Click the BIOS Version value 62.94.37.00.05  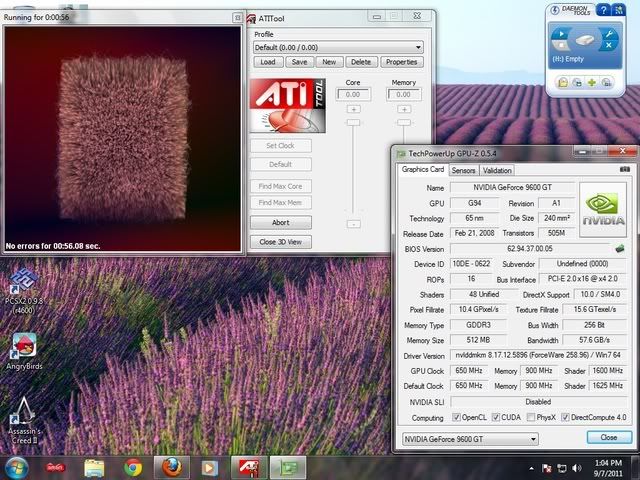[x=529, y=249]
